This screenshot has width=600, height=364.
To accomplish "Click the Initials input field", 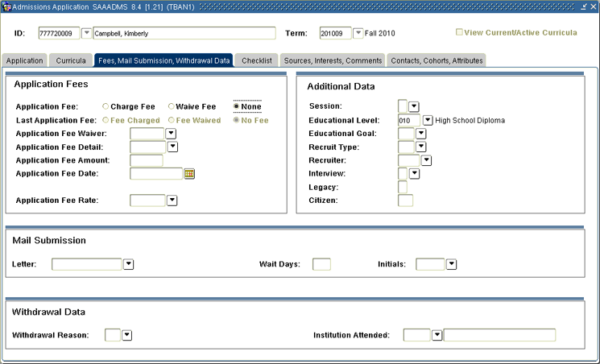I will pos(430,264).
